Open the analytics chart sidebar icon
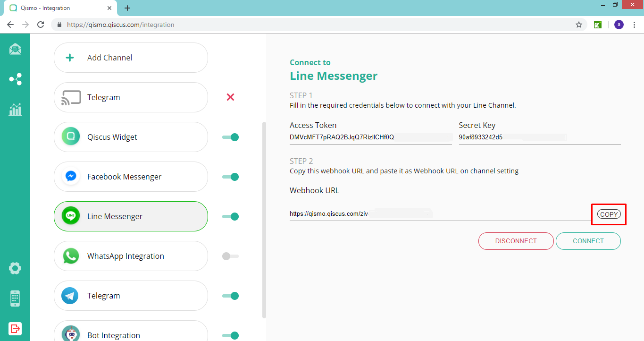Viewport: 644px width, 341px height. (x=15, y=110)
